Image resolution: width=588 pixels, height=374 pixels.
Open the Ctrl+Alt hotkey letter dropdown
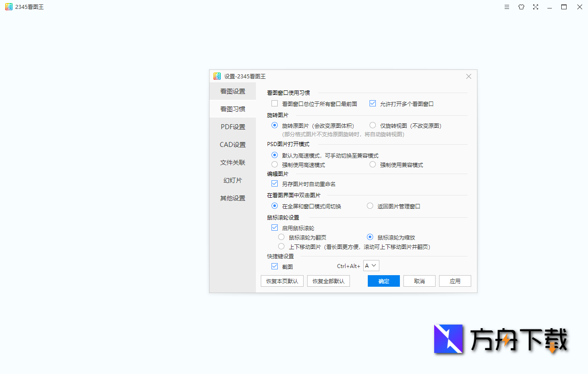click(371, 265)
